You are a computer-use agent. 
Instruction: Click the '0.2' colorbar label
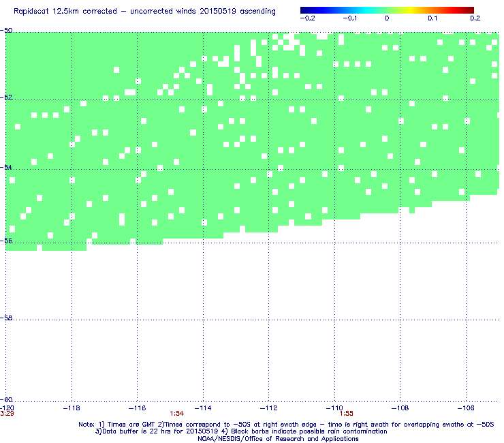(x=475, y=18)
